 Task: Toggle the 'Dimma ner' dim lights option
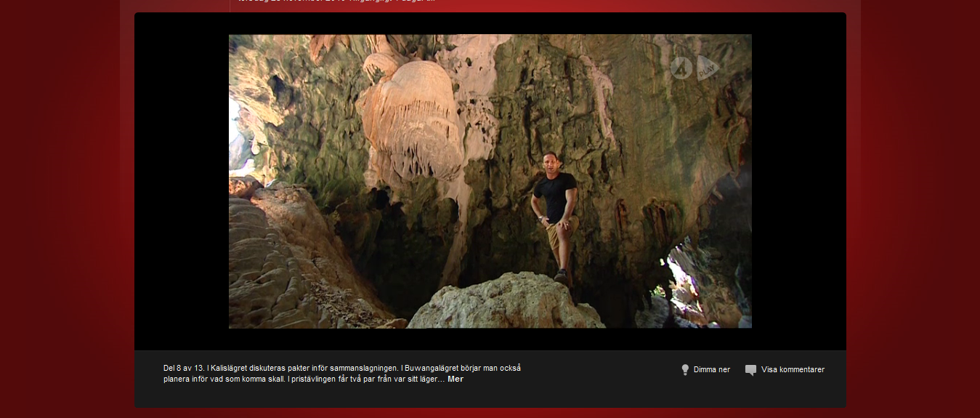[711, 369]
